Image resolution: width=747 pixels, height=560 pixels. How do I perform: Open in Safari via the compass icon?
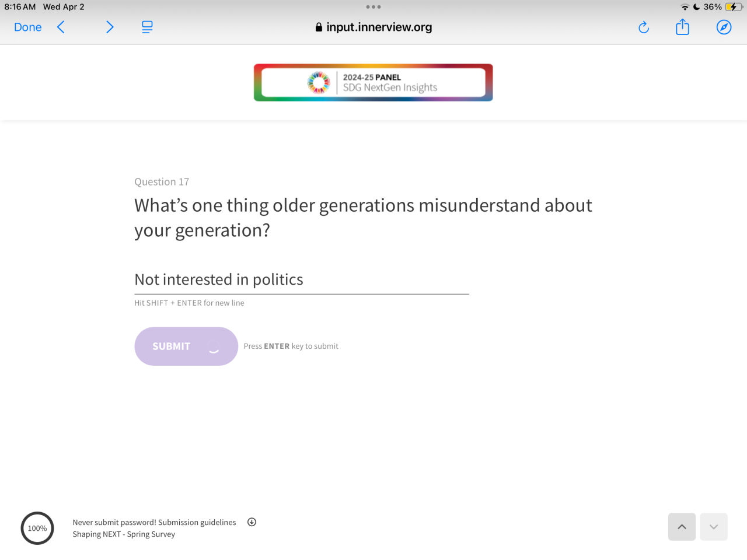724,27
